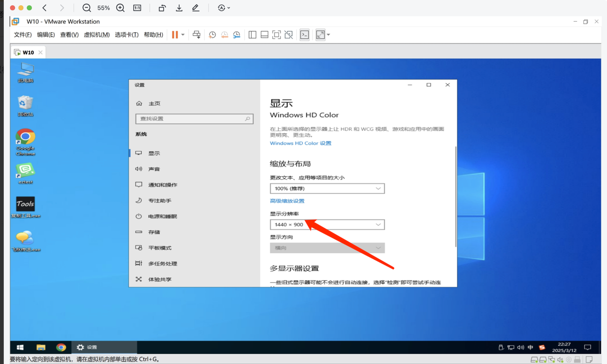Click the Windows Start button

click(20, 347)
